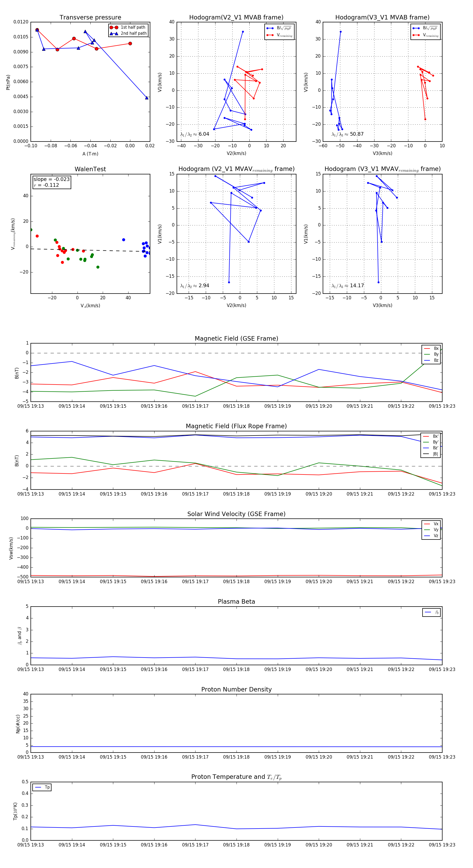The width and height of the screenshot is (473, 868).
Task: Select the "slope = -0.023" annotation
Action: (x=52, y=179)
